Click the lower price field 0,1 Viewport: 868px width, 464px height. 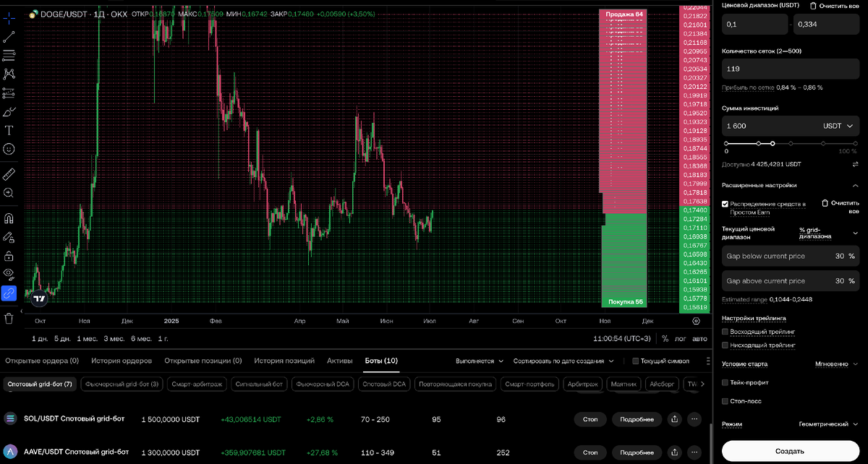pyautogui.click(x=754, y=25)
